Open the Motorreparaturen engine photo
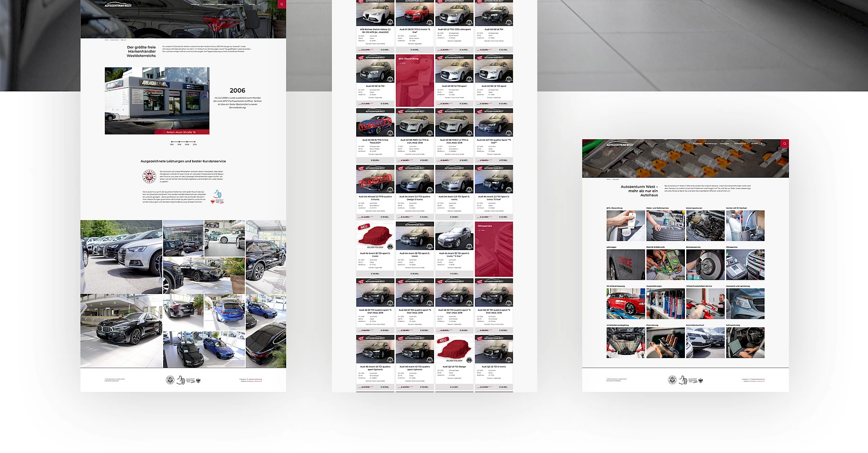The image size is (868, 453). click(x=705, y=226)
